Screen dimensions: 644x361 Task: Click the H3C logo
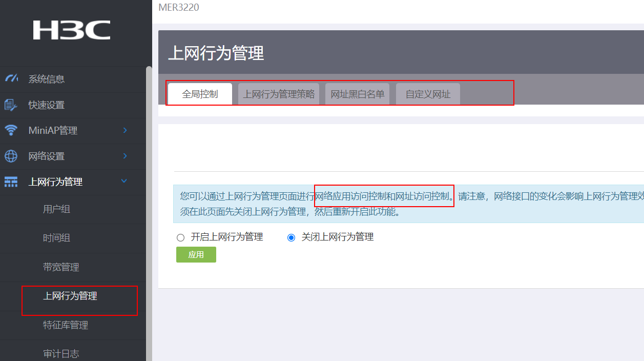coord(72,30)
